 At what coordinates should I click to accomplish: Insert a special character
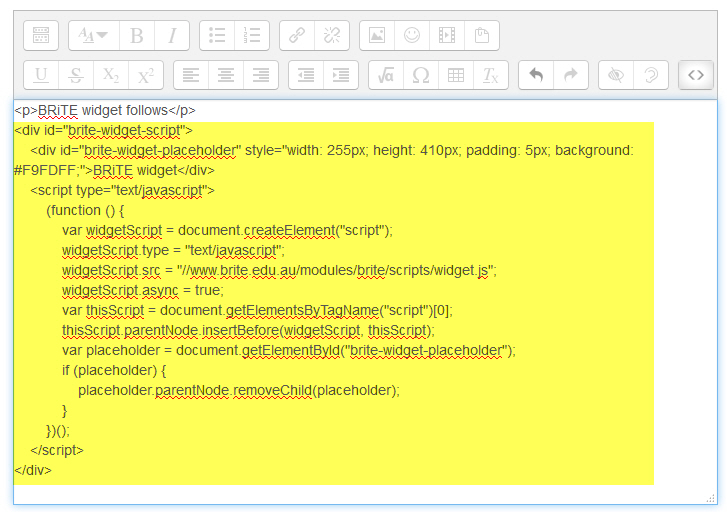click(421, 75)
